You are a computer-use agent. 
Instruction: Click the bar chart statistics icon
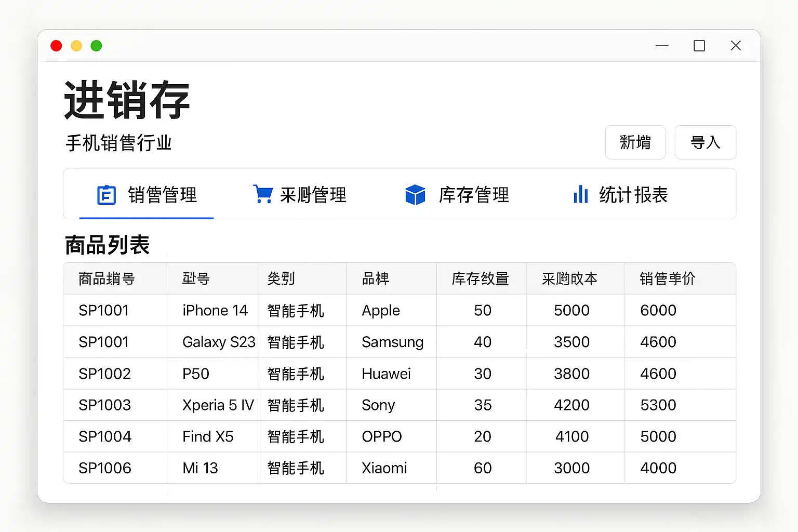tap(580, 194)
